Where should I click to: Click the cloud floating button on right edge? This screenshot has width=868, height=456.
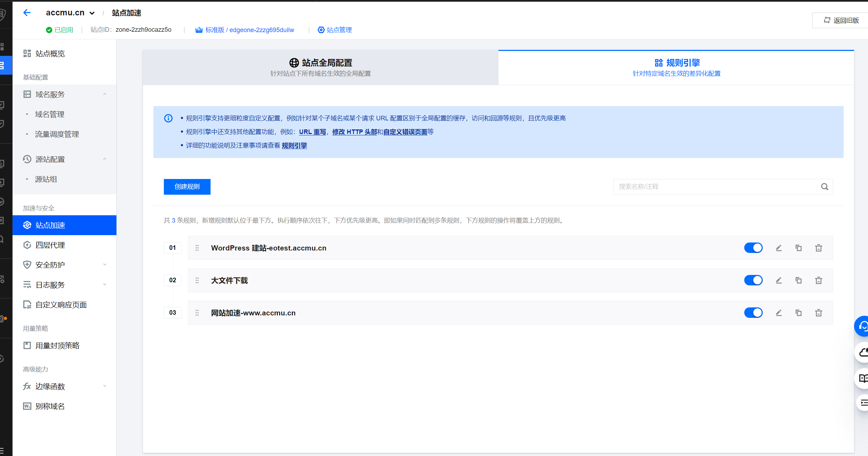[x=862, y=353]
